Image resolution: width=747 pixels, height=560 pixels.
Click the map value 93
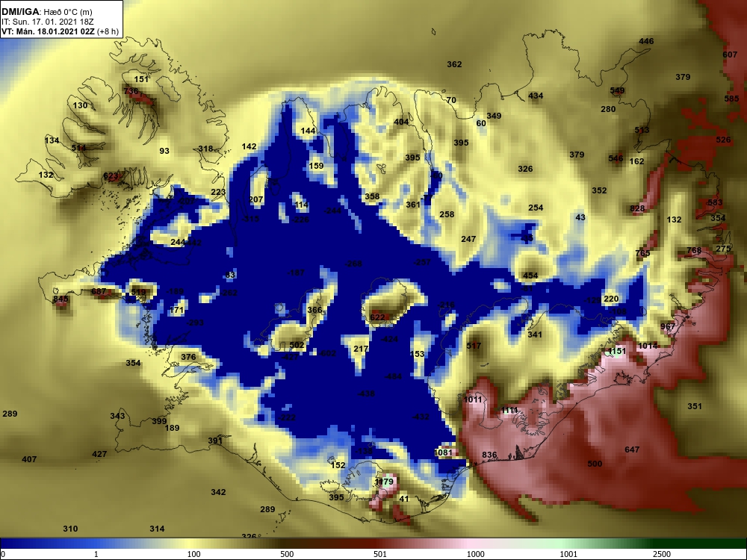tap(164, 151)
